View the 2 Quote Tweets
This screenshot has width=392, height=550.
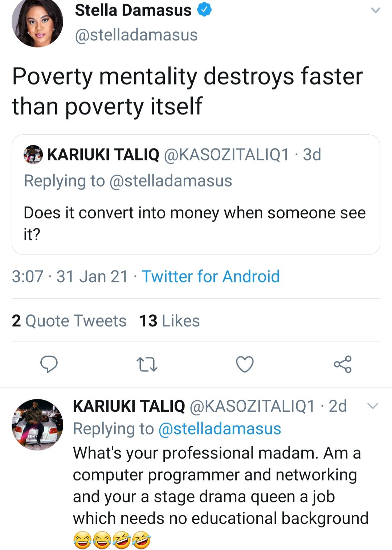(69, 321)
